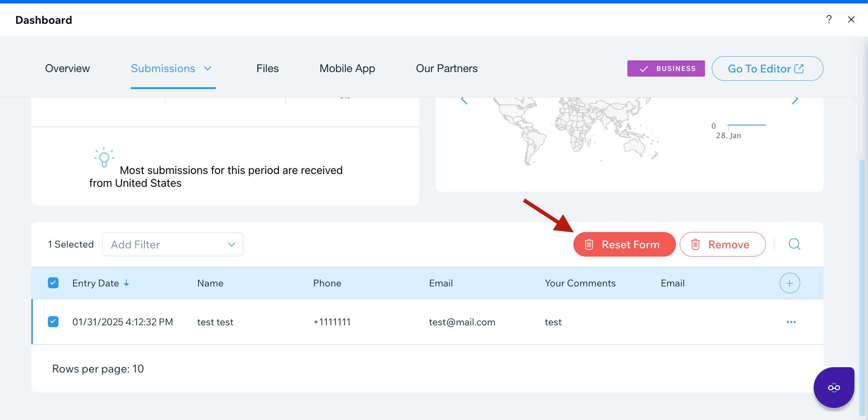Open the purple chat assistant bubble
Image resolution: width=868 pixels, height=420 pixels.
834,388
